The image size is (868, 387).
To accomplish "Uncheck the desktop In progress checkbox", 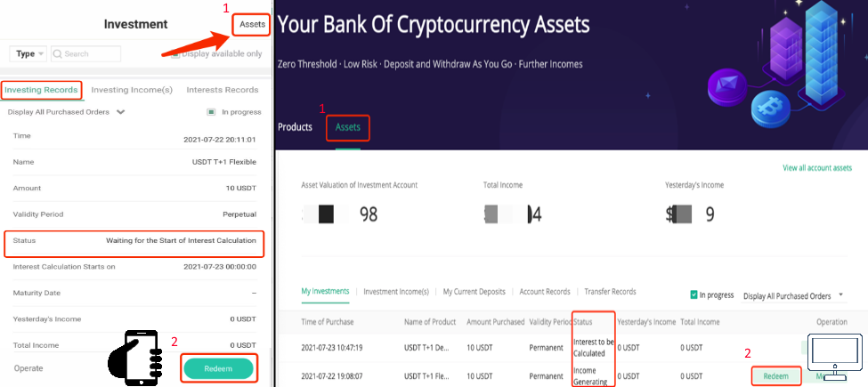I will [694, 295].
